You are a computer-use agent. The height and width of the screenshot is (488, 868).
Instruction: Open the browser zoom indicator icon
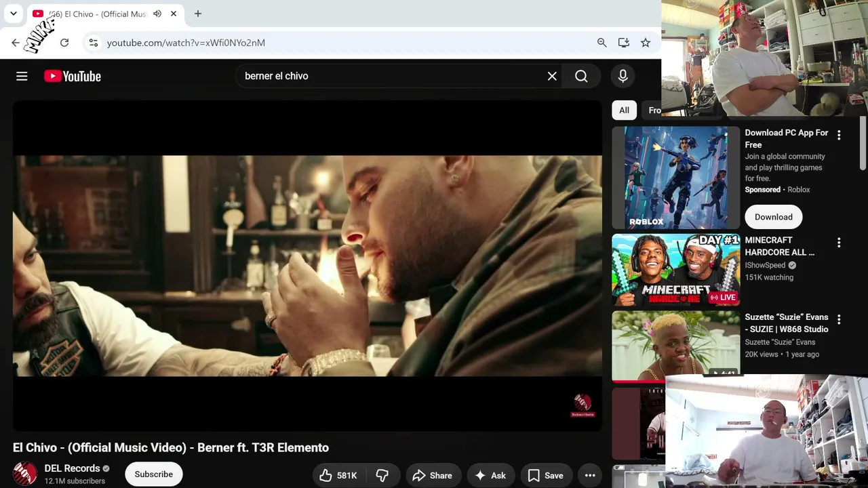click(x=601, y=43)
